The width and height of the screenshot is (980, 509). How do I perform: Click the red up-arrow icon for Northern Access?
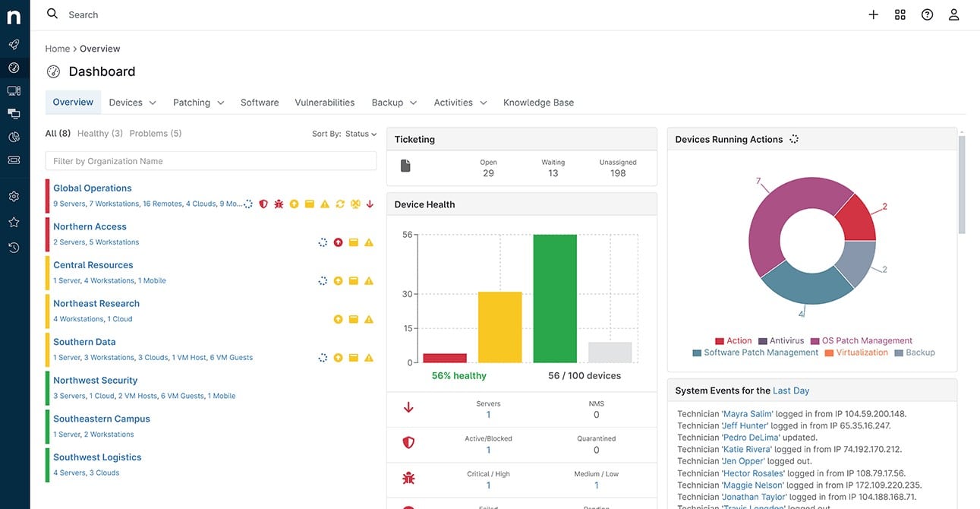[x=338, y=242]
